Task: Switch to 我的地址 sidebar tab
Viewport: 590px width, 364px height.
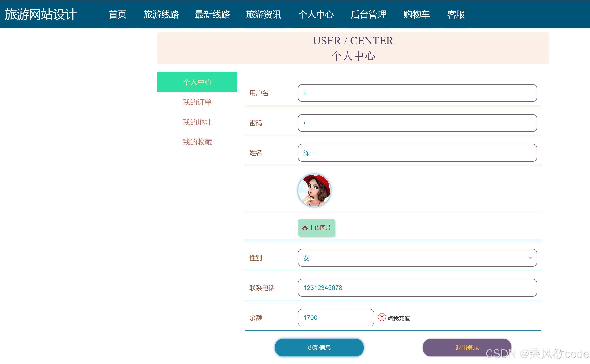Action: click(197, 122)
